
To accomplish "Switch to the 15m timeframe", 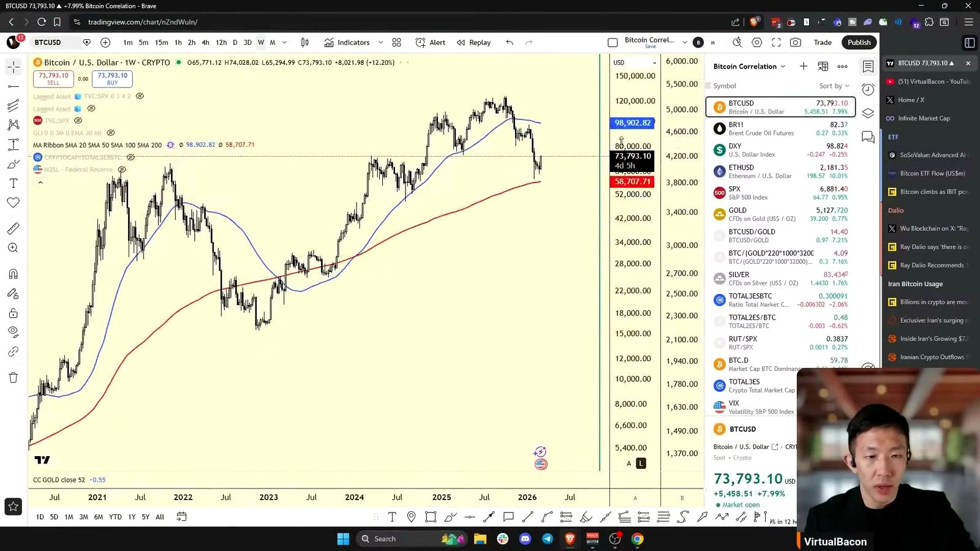I will [x=161, y=42].
